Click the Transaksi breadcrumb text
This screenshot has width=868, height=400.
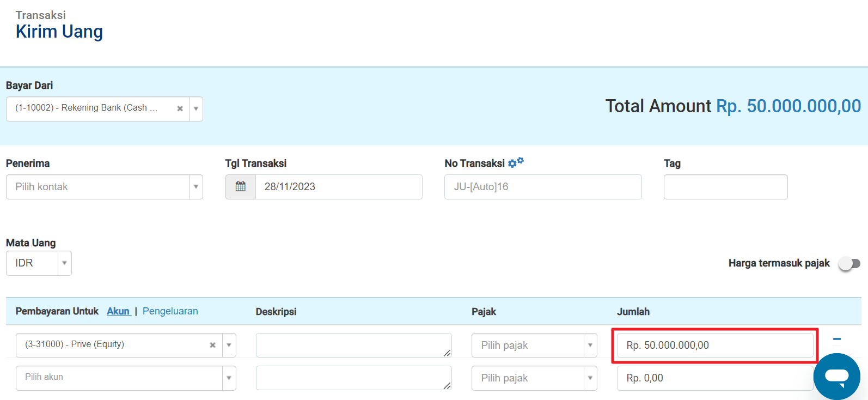pyautogui.click(x=41, y=15)
